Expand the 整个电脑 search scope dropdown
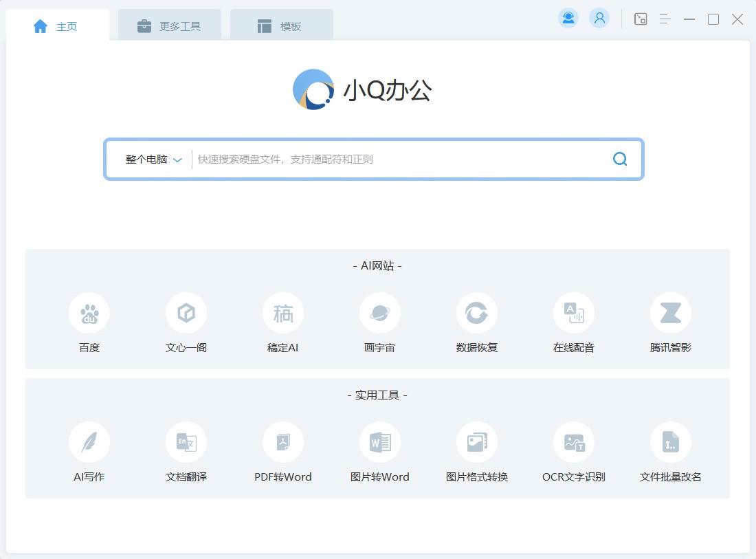 pyautogui.click(x=153, y=160)
